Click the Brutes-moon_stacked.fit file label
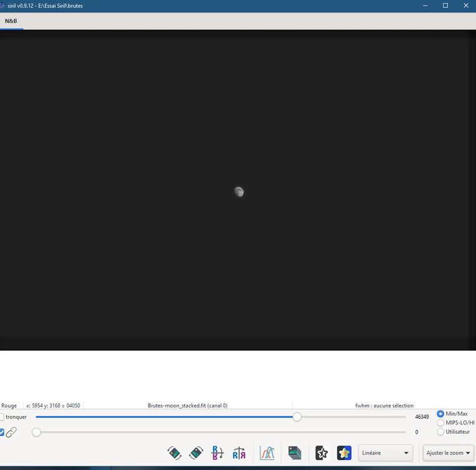 (x=187, y=405)
